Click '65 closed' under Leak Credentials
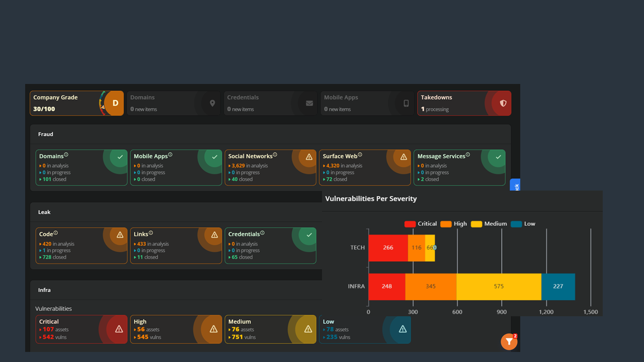 point(240,257)
